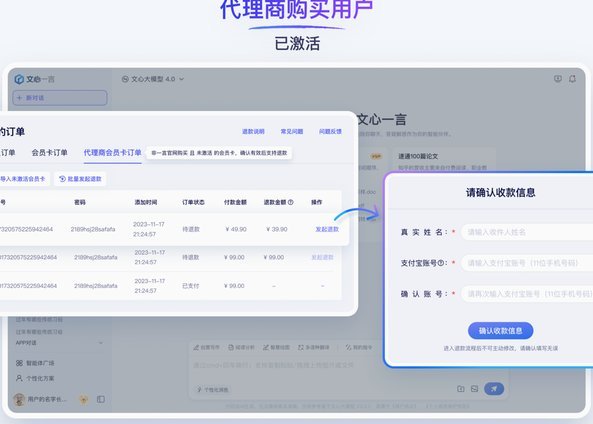Click the 个性化润色 chip under the input
593x424 pixels.
(x=213, y=390)
